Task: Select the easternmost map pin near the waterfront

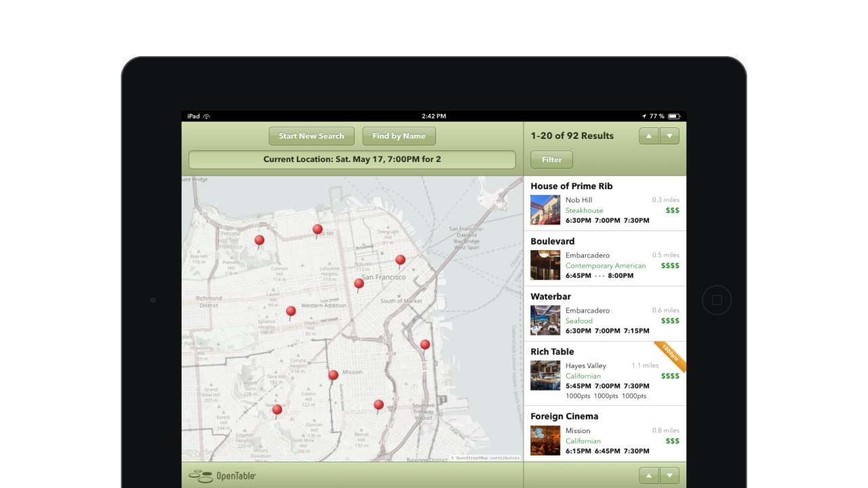Action: point(425,346)
